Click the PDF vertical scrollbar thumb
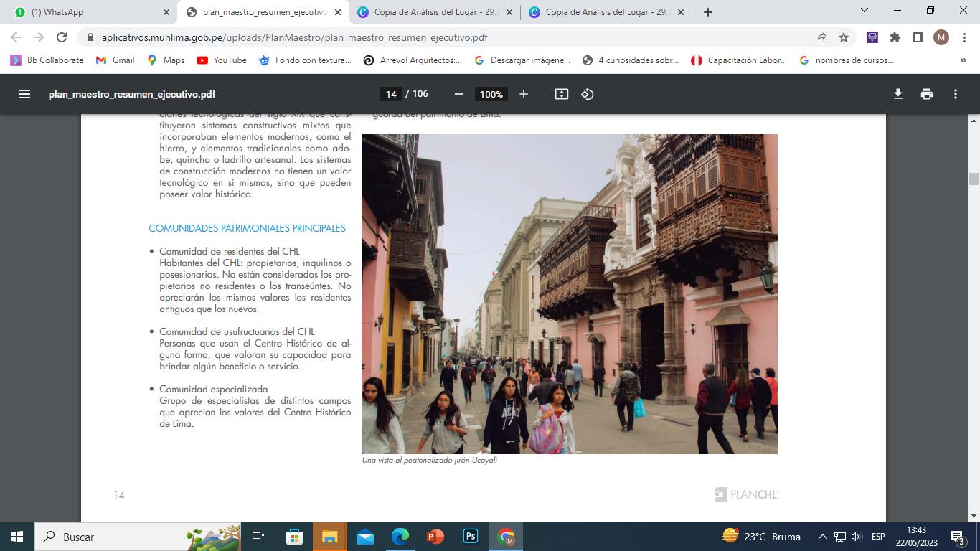980x551 pixels. pyautogui.click(x=974, y=179)
